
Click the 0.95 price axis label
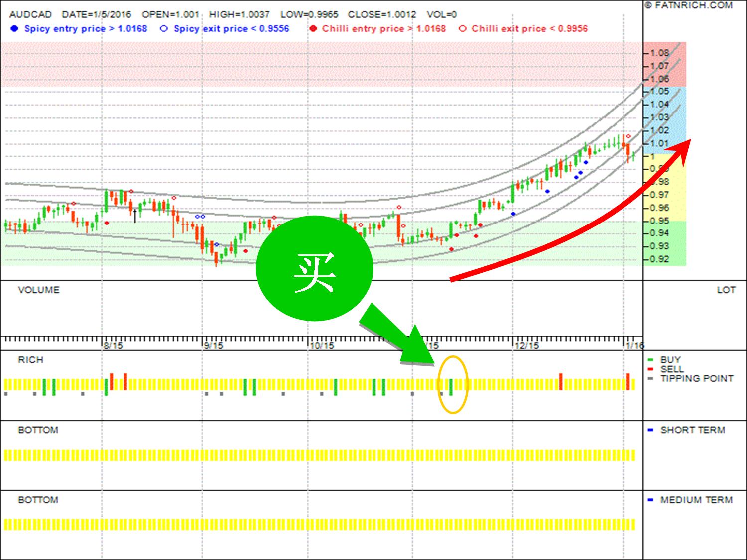tap(659, 221)
